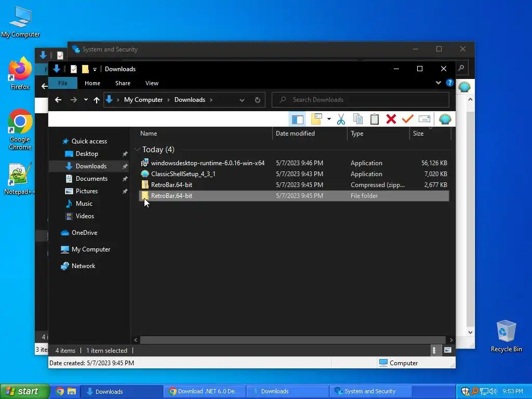Open the Home ribbon tab

point(92,83)
